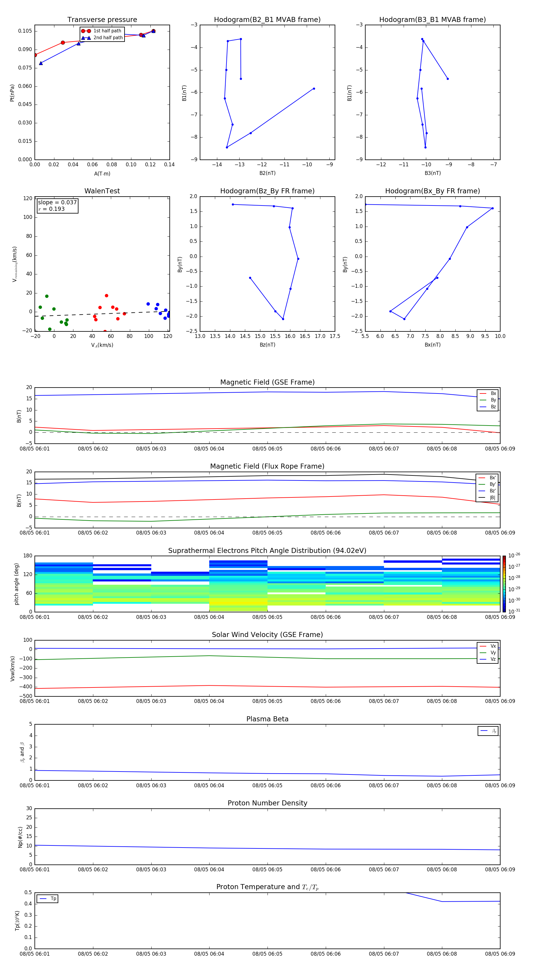Click the 'Plasma Beta' plot title
The height and width of the screenshot is (980, 535).
[x=267, y=719]
